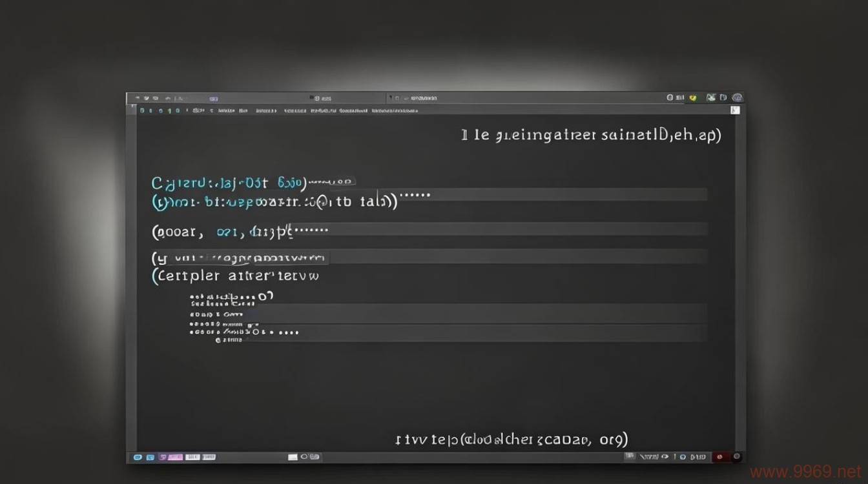This screenshot has height=484, width=868.
Task: Select the line starting with "Certpler"
Action: pyautogui.click(x=235, y=276)
